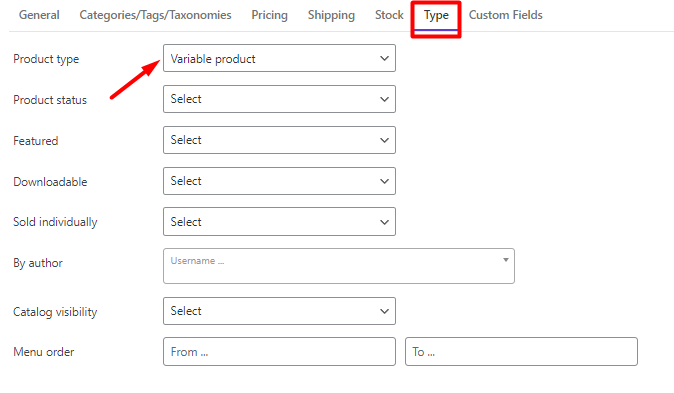Open the Product type dropdown
Image resolution: width=674 pixels, height=393 pixels.
pos(279,58)
